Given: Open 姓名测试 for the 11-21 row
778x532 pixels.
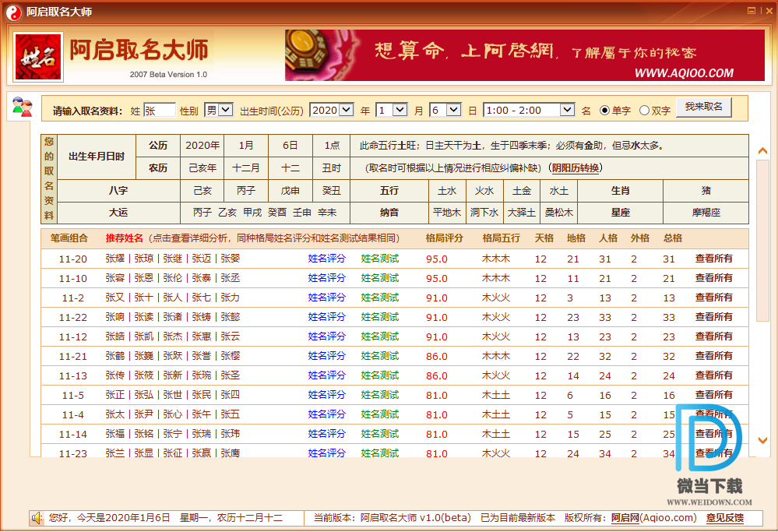Looking at the screenshot, I should pyautogui.click(x=379, y=356).
